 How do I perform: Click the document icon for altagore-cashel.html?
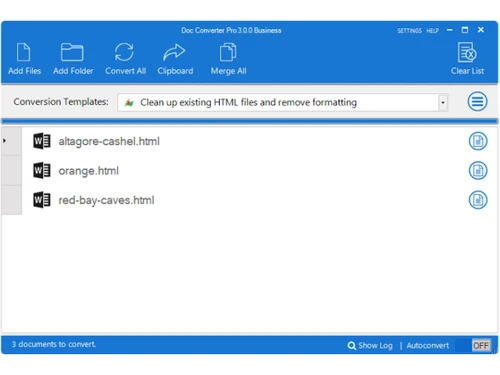pyautogui.click(x=478, y=141)
